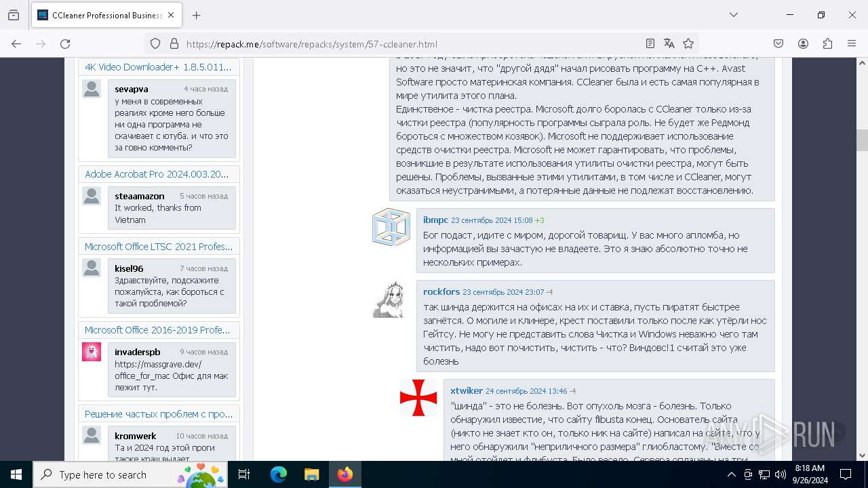Screen dimensions: 868x488
Task: Click the +3 rating on ibmpc comment
Action: 540,220
